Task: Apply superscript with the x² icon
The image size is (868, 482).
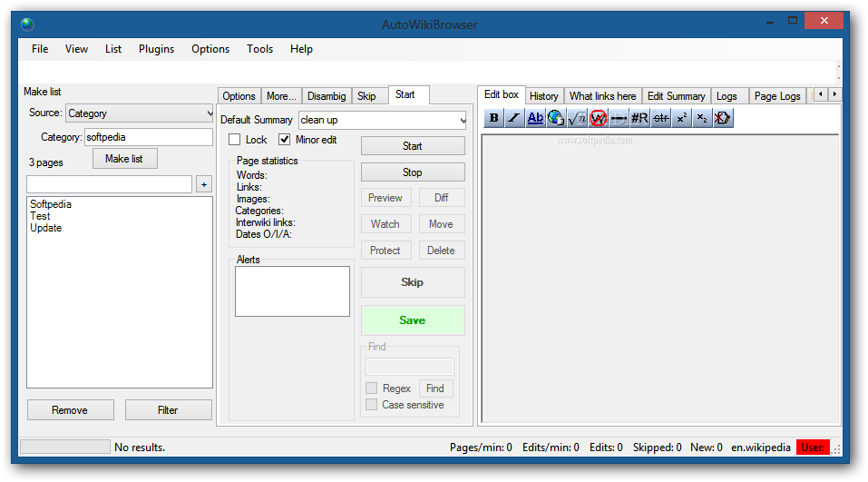Action: pos(681,118)
